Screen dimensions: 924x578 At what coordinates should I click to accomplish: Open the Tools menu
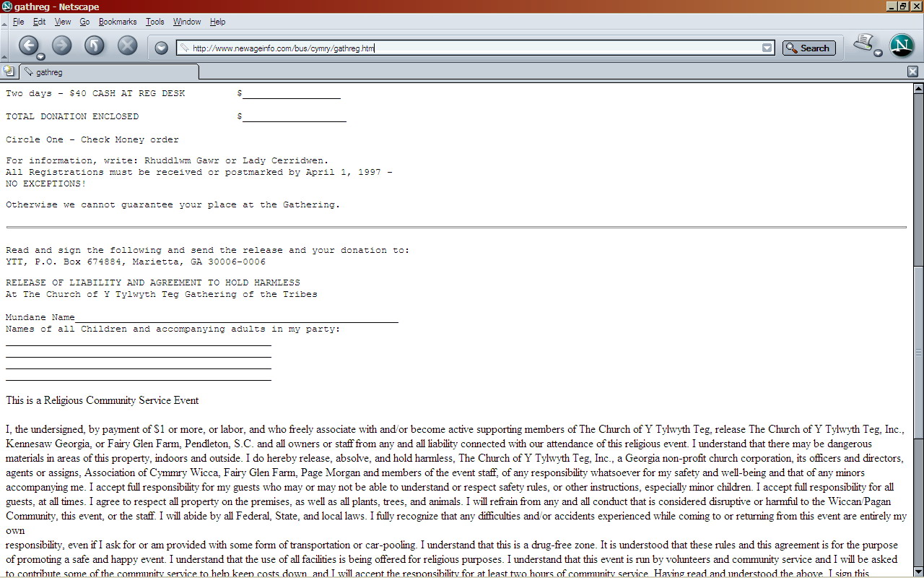(154, 22)
